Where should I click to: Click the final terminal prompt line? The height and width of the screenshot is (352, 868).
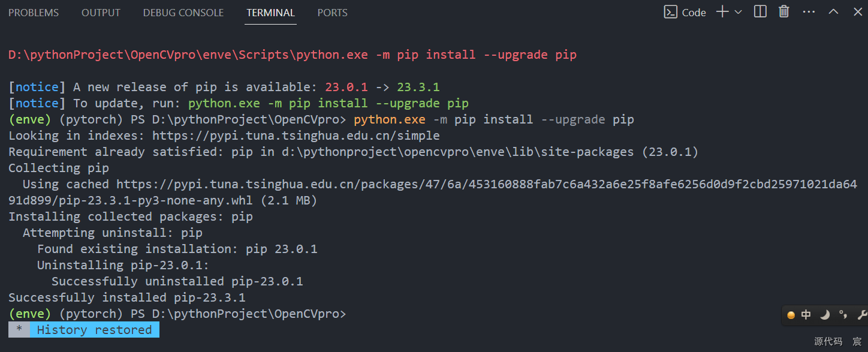click(177, 314)
